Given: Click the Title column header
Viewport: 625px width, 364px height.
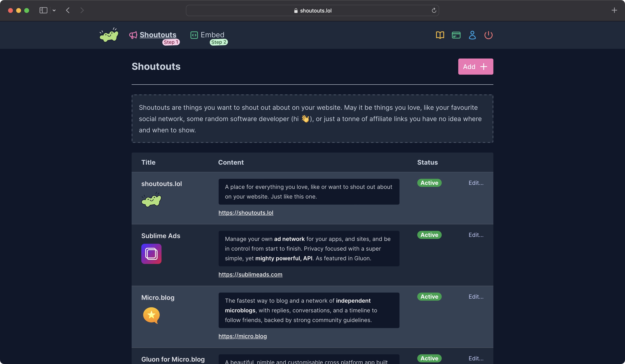Looking at the screenshot, I should (148, 162).
